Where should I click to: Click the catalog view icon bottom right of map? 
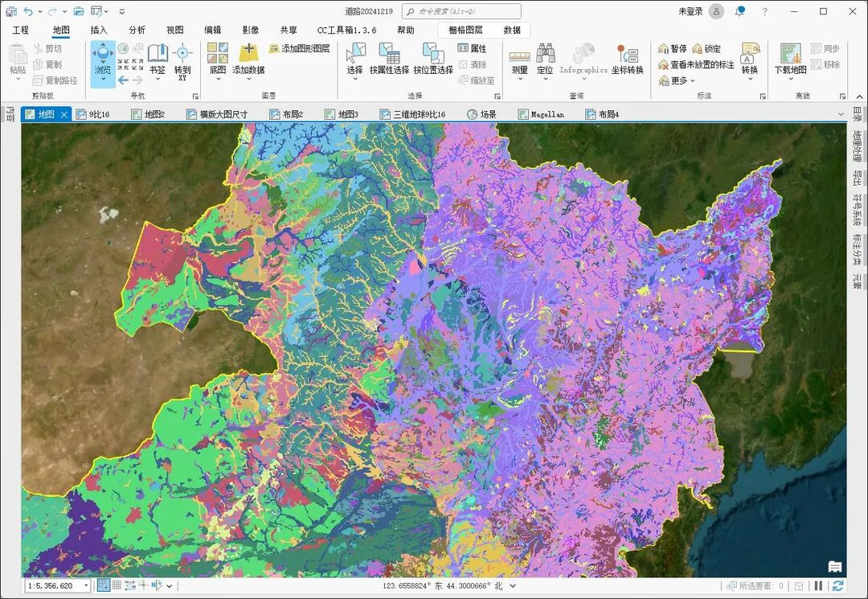click(835, 567)
